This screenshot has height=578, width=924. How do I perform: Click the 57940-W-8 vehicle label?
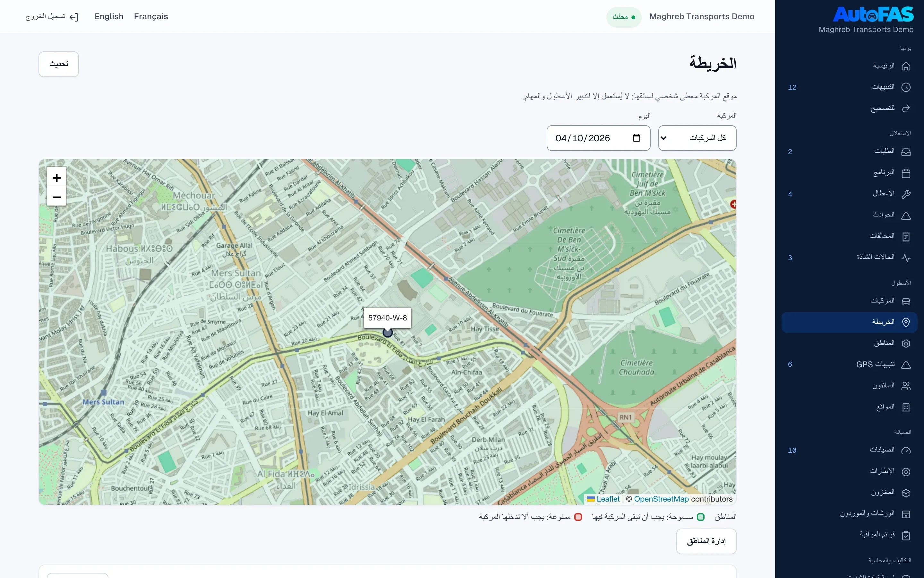tap(388, 318)
